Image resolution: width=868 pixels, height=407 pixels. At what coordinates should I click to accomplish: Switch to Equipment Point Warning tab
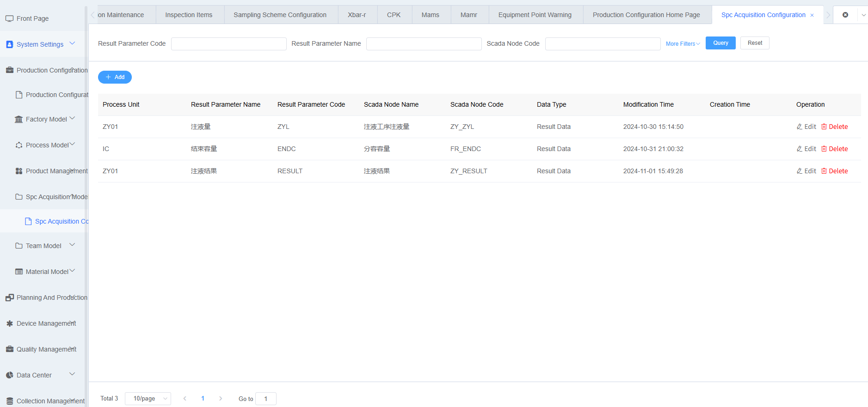(535, 15)
